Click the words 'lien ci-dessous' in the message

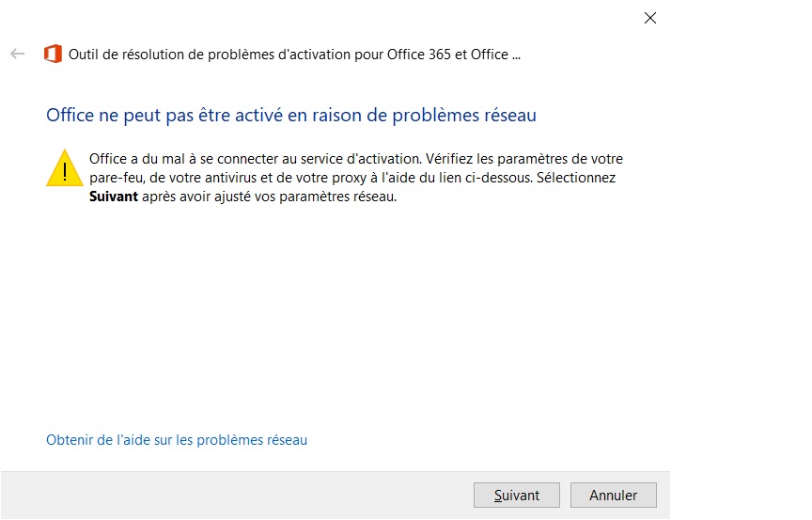click(x=499, y=178)
